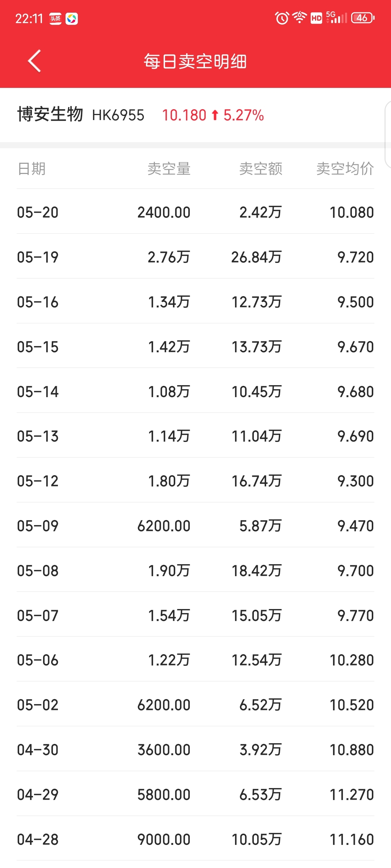Tap the back arrow icon

(x=34, y=61)
